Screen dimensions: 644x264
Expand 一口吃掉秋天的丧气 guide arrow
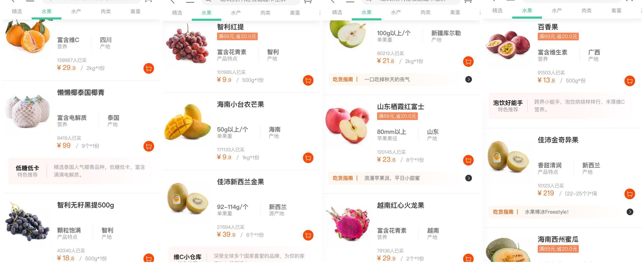[x=468, y=79]
